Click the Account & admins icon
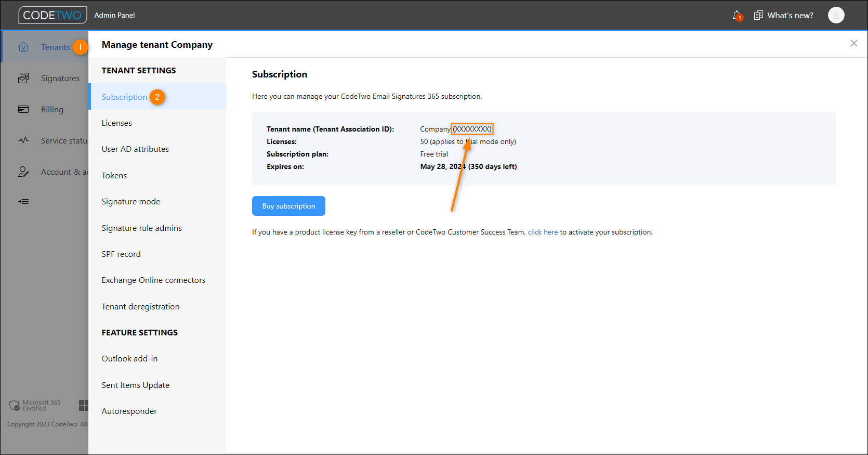 pyautogui.click(x=23, y=172)
